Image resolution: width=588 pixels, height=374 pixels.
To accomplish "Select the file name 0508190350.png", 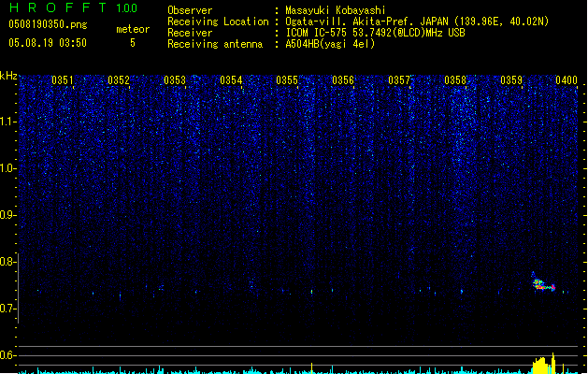I will pyautogui.click(x=48, y=25).
